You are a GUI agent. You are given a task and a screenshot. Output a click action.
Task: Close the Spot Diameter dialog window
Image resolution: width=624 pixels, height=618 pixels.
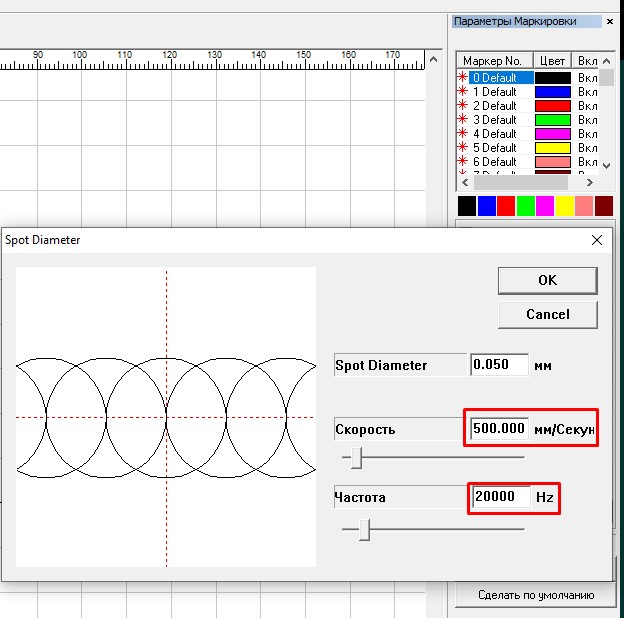(x=597, y=240)
